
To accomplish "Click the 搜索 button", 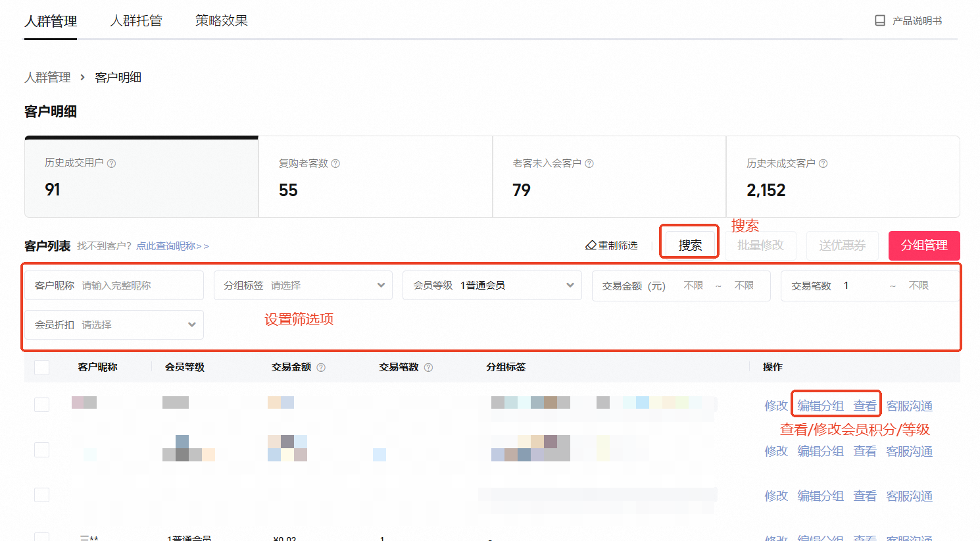I will [690, 245].
